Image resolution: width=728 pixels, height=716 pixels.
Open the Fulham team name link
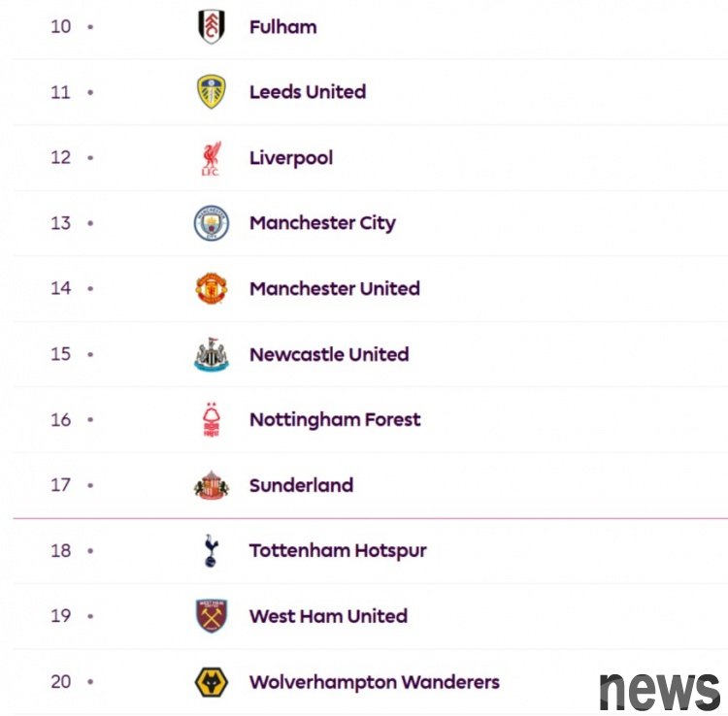click(283, 27)
